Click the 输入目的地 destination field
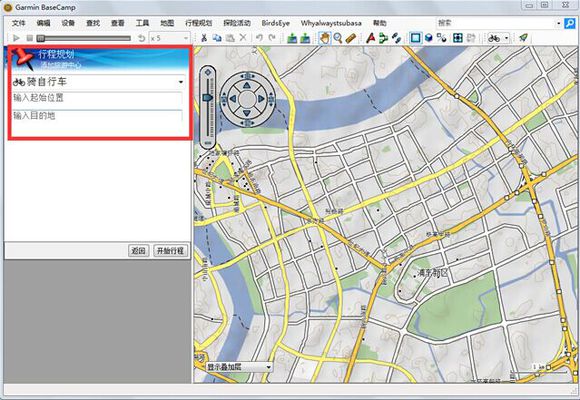The height and width of the screenshot is (400, 580). point(97,116)
